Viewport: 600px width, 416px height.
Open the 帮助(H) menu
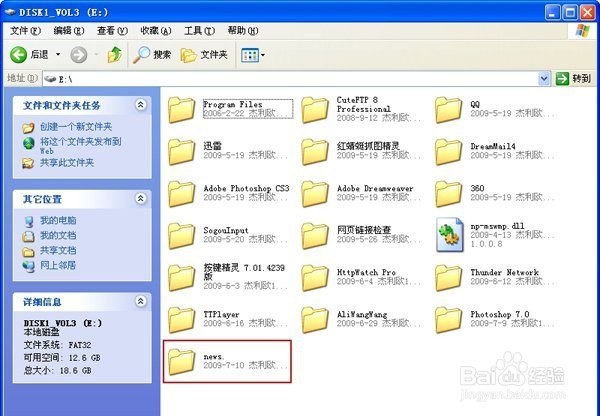243,31
